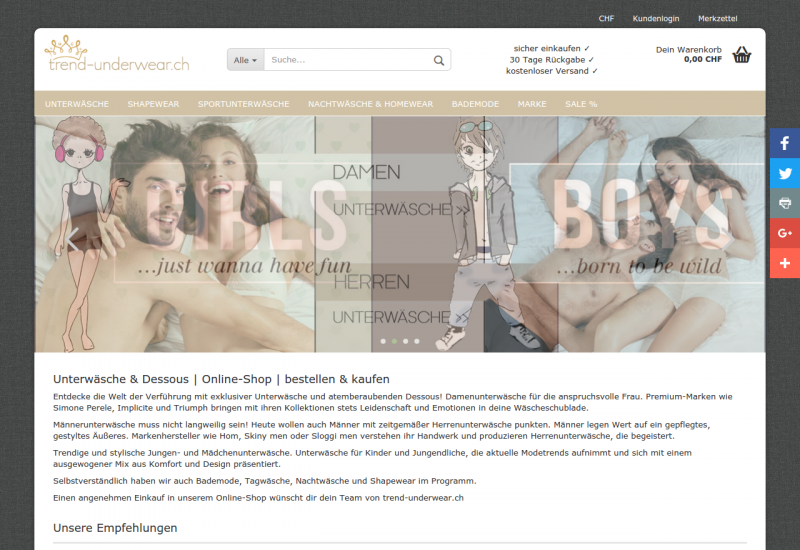Click the trend-underwear.ch crown logo

(117, 54)
